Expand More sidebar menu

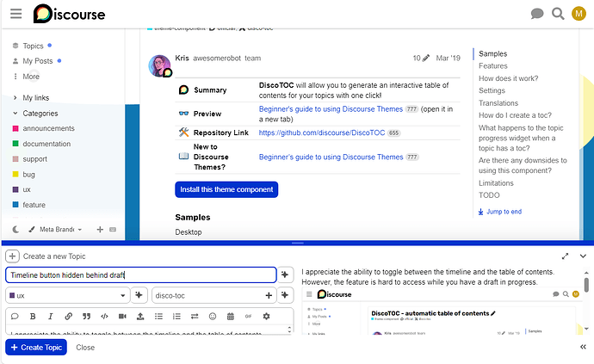point(27,77)
